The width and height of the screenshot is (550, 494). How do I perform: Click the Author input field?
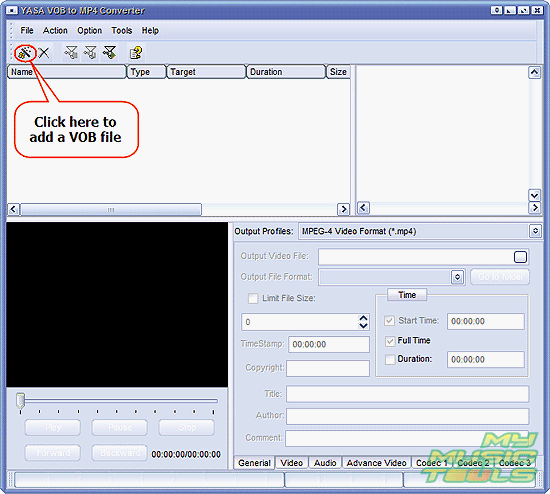(408, 416)
